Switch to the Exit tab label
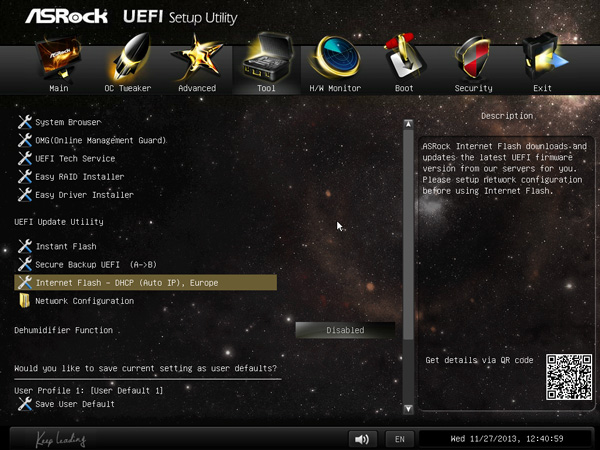The width and height of the screenshot is (600, 450). (543, 88)
